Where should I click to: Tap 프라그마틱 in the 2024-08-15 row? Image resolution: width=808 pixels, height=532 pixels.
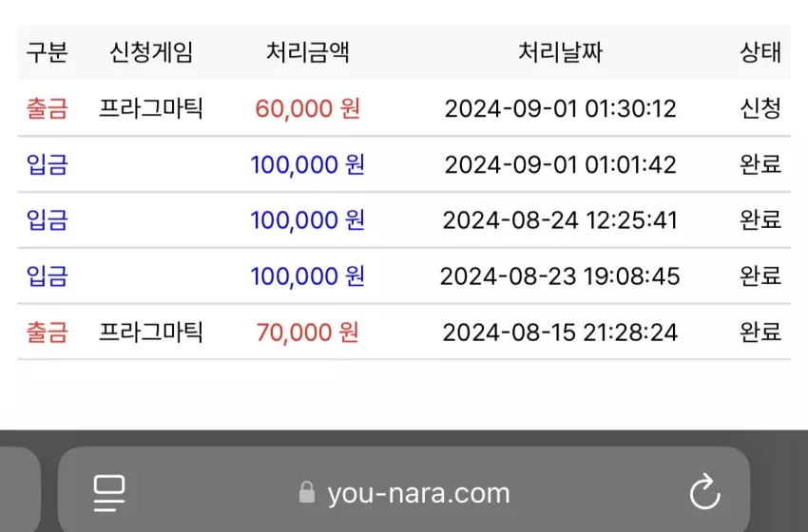pyautogui.click(x=151, y=332)
